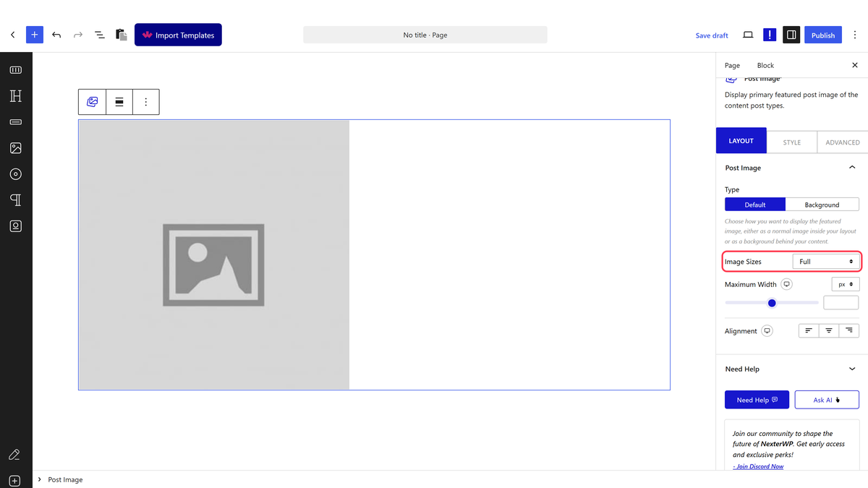The height and width of the screenshot is (488, 868).
Task: Expand the Need Help section chevron
Action: point(852,369)
